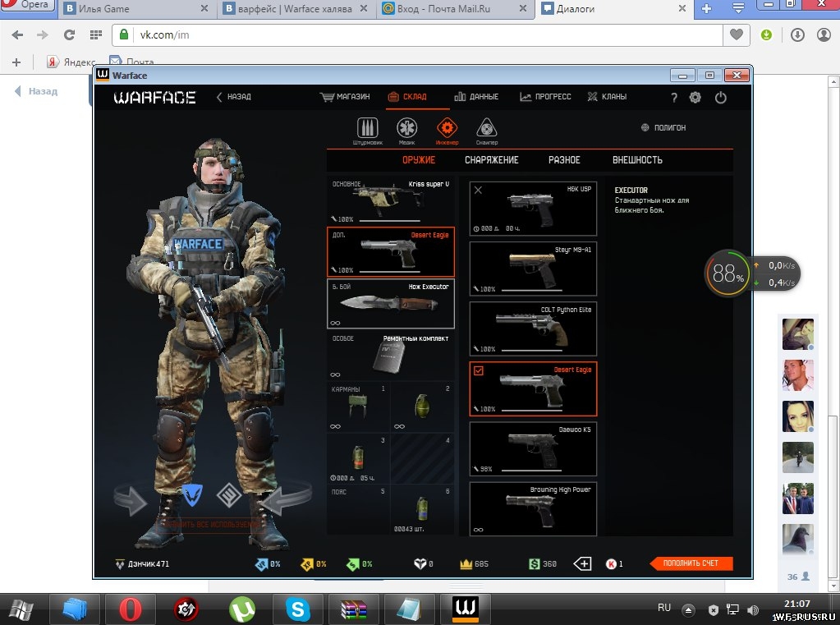Open Skype from the taskbar
This screenshot has height=625, width=840.
pos(297,609)
